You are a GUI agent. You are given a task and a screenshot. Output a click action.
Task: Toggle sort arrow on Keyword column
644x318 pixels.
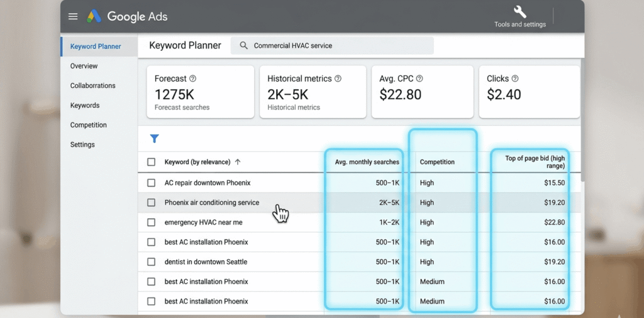tap(237, 162)
